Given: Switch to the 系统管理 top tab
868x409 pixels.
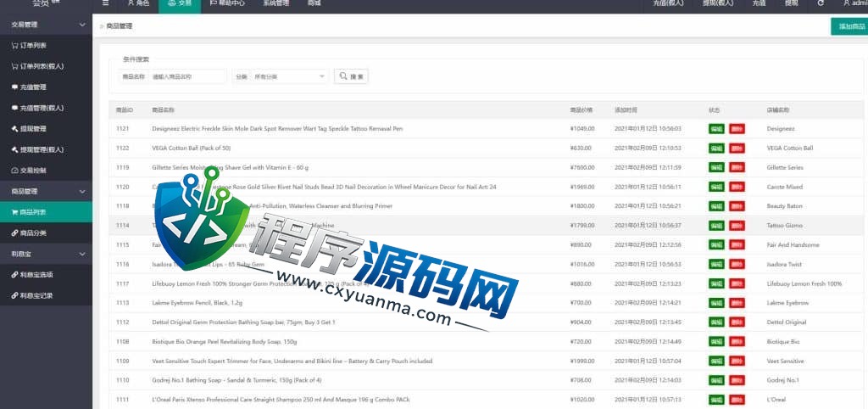Looking at the screenshot, I should pyautogui.click(x=275, y=4).
